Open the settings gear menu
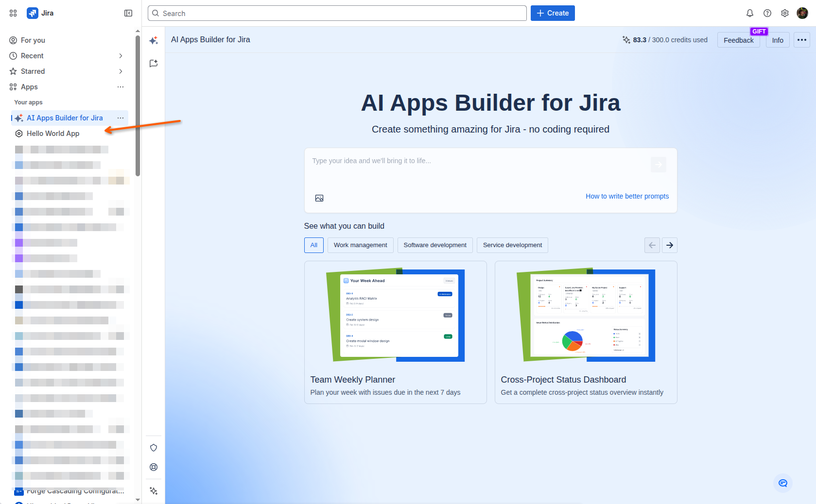This screenshot has width=816, height=504. point(785,13)
